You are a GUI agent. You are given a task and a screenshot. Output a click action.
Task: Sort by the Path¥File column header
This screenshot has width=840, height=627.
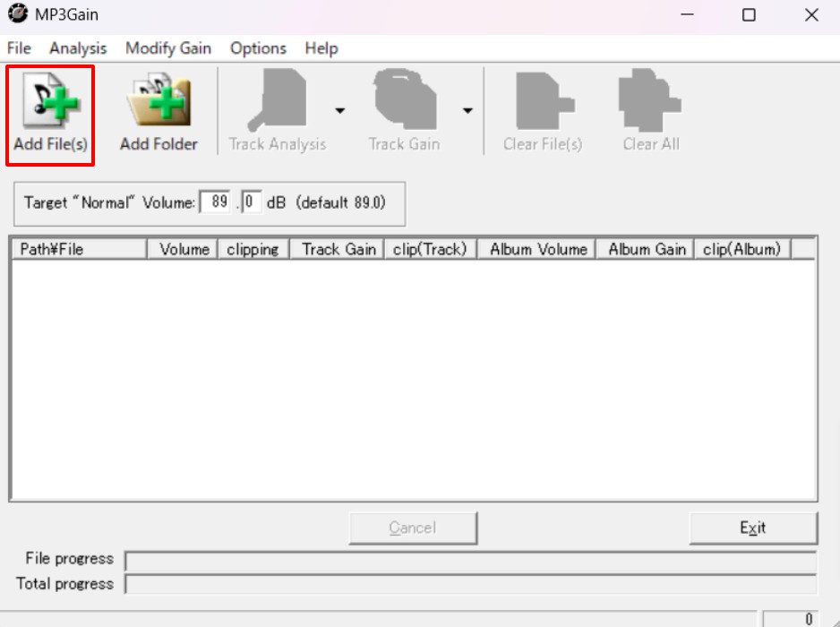pyautogui.click(x=79, y=249)
